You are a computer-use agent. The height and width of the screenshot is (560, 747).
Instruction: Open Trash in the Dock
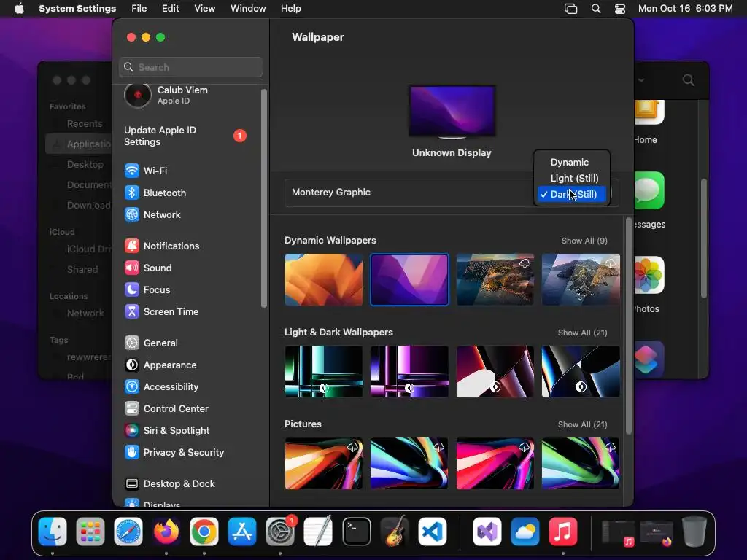694,531
